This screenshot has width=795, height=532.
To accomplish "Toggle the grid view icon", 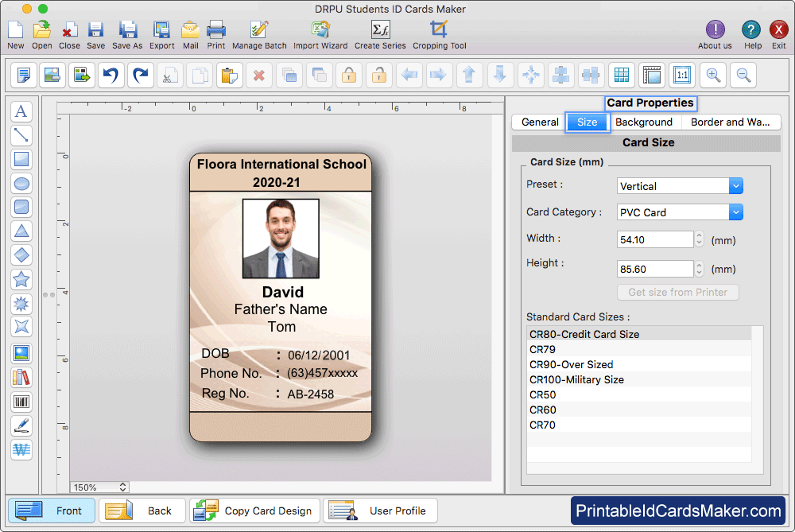I will (622, 75).
